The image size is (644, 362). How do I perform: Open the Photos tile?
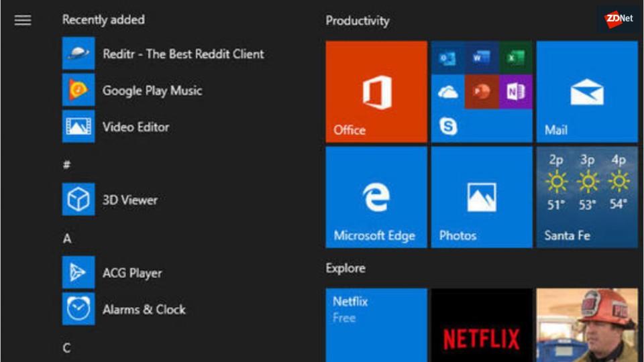[x=482, y=197]
